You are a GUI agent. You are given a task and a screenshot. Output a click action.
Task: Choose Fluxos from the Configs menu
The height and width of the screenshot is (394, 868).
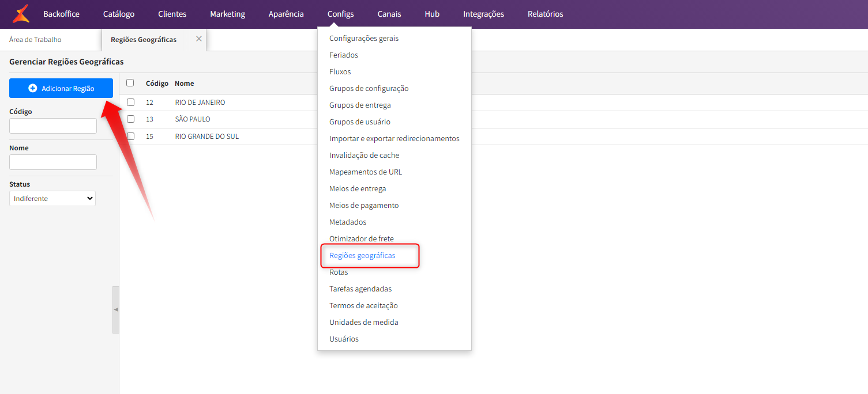click(340, 71)
